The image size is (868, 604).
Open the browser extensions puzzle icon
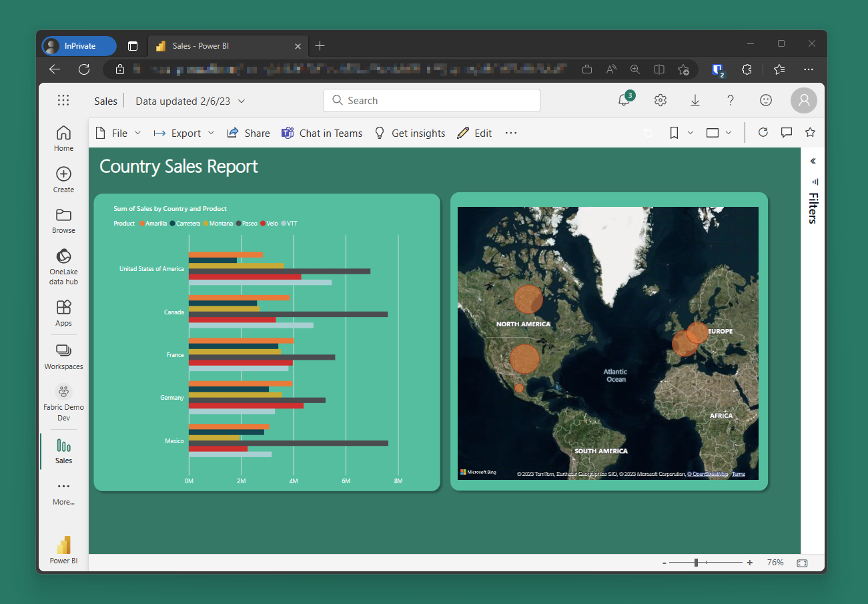747,69
